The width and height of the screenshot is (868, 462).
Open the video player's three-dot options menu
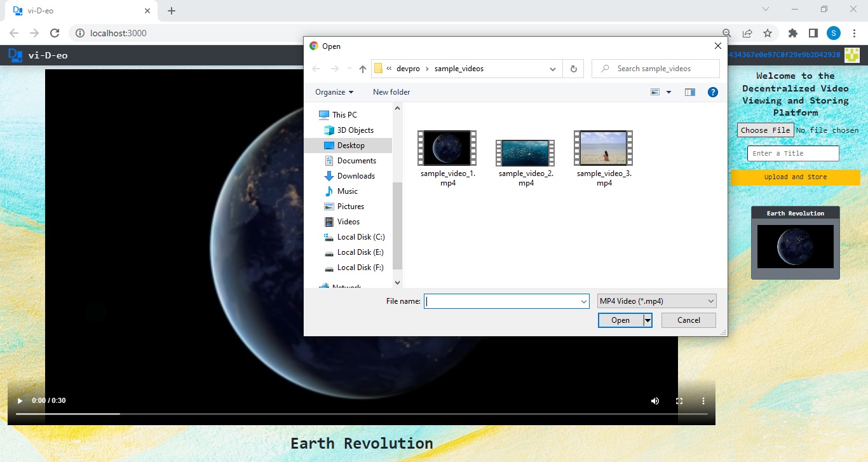(703, 401)
